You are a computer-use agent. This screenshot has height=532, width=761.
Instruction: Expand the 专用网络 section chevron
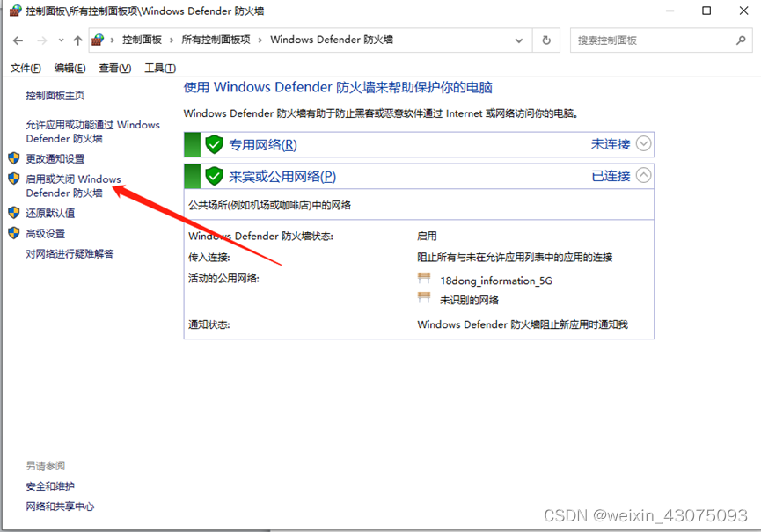pos(643,143)
